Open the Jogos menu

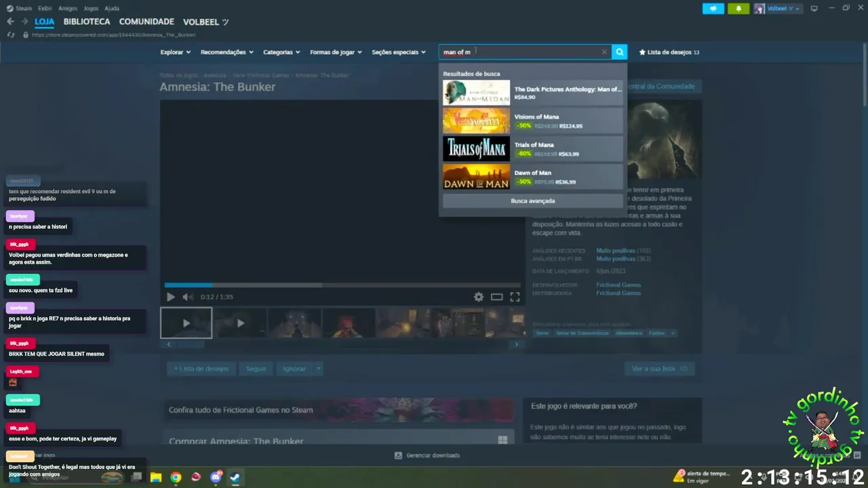click(91, 8)
